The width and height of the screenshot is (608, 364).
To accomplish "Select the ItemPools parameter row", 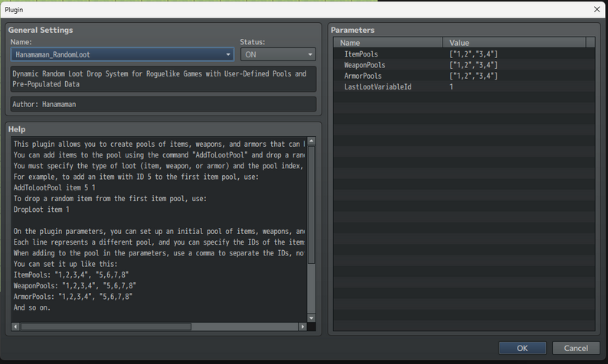I will (x=464, y=54).
